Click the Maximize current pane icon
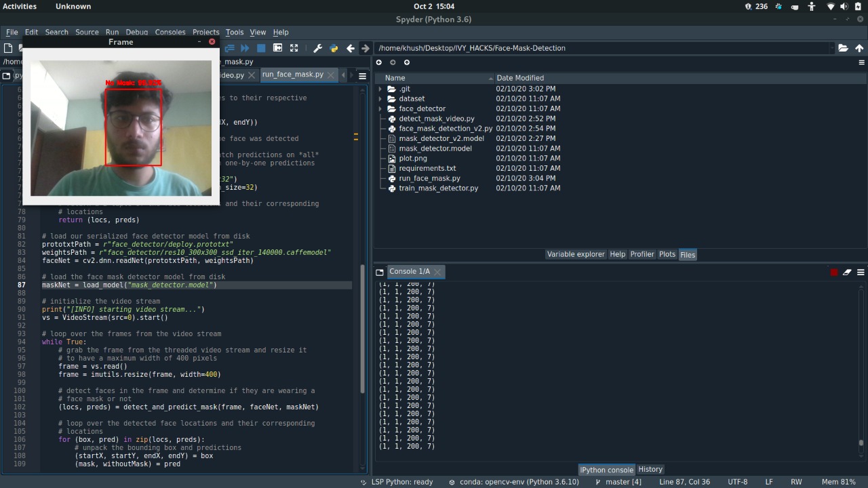The image size is (868, 488). tap(294, 48)
